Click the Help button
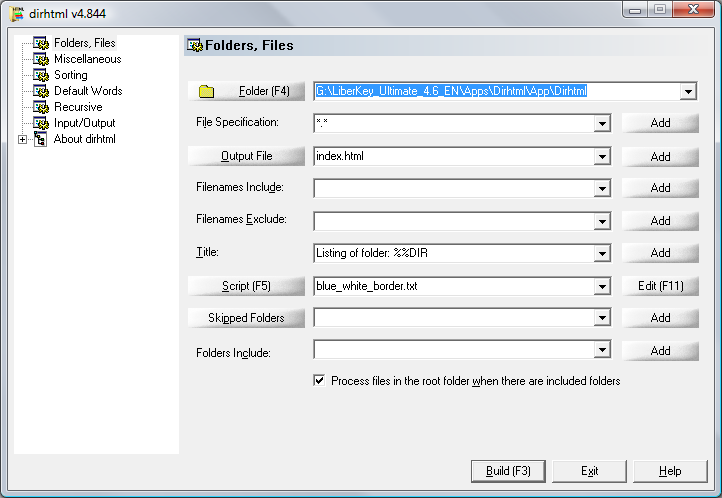Viewport: 722px width, 498px height. pyautogui.click(x=670, y=471)
